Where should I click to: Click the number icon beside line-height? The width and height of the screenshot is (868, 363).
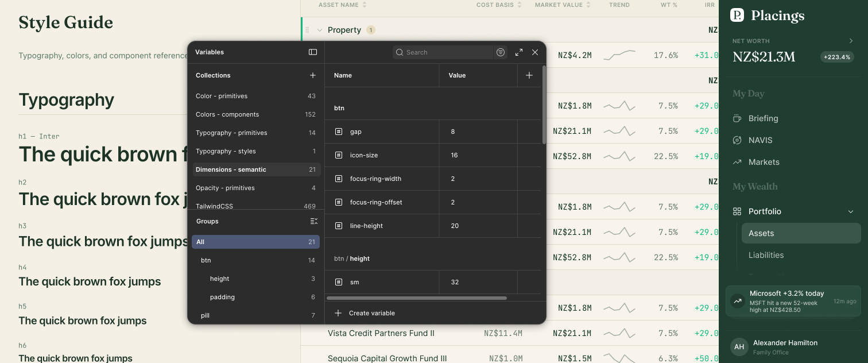click(339, 226)
